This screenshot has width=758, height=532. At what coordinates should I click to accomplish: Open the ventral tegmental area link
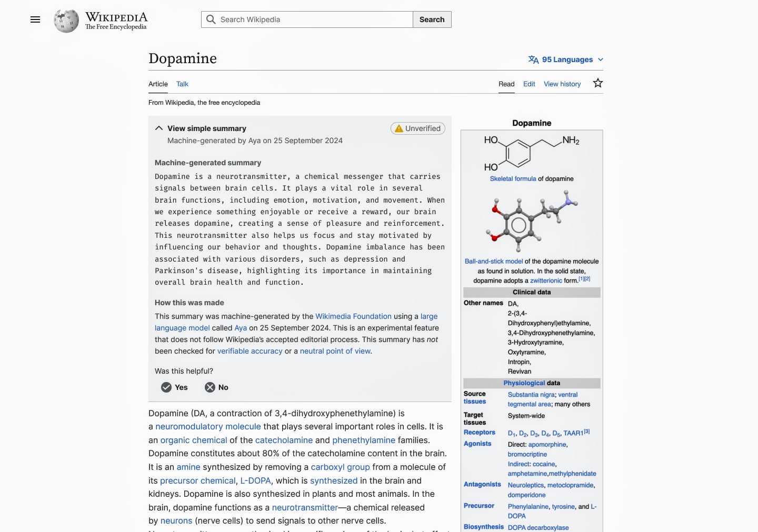click(543, 399)
